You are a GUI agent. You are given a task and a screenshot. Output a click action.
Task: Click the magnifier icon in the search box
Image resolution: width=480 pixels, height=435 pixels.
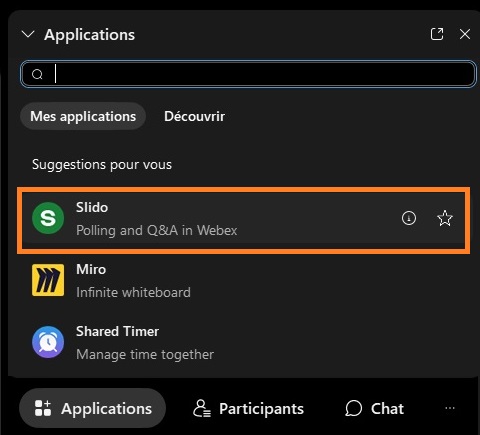[37, 74]
